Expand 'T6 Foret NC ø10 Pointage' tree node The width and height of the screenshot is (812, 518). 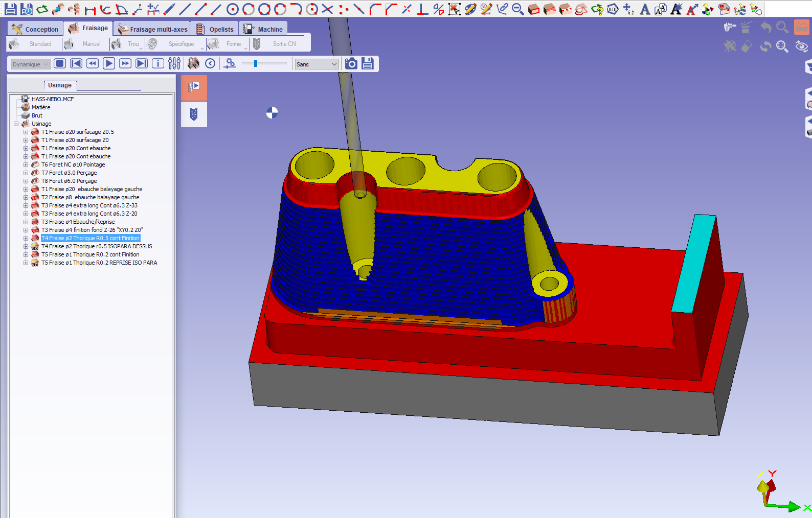click(26, 164)
